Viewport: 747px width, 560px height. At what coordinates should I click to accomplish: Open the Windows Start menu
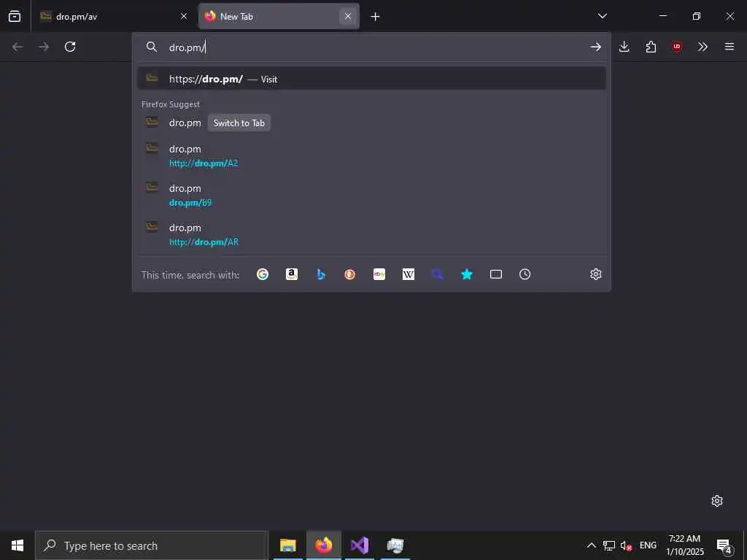coord(18,545)
